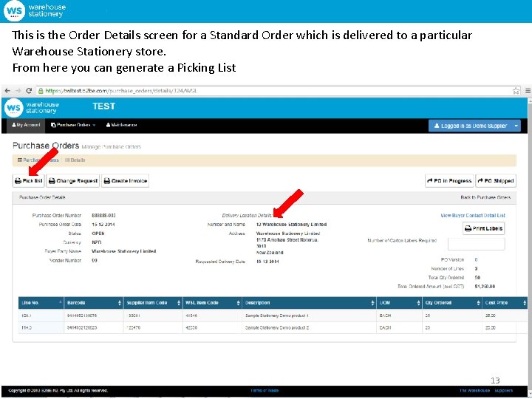The image size is (532, 399).
Task: Click PO Version value 0
Action: click(476, 259)
